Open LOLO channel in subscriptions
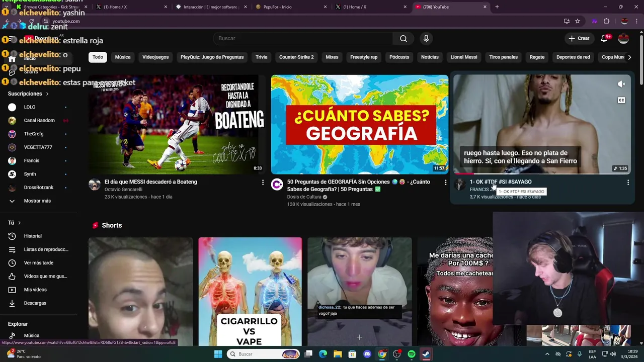 coord(39,107)
